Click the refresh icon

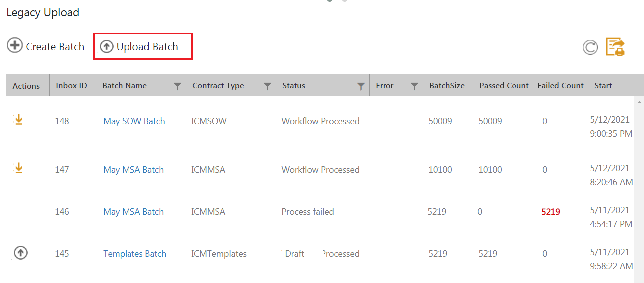point(590,47)
